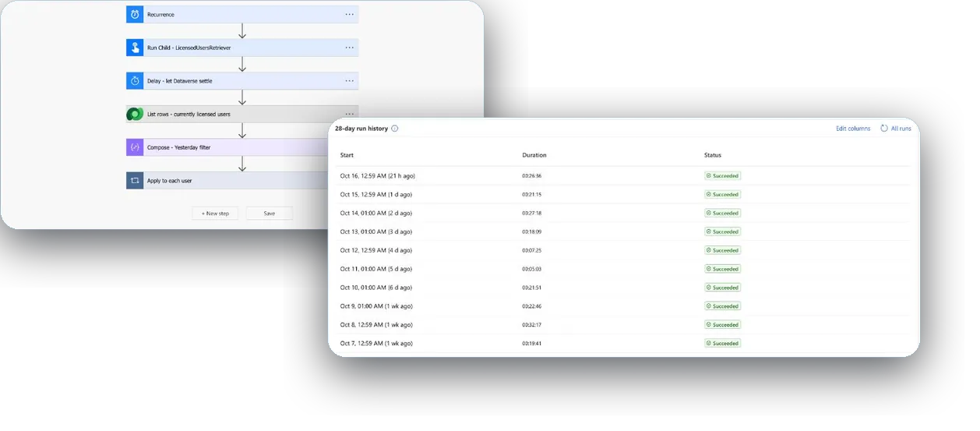The width and height of the screenshot is (980, 431).
Task: Click the Succeeded badge for Oct 14 run
Action: pos(723,213)
